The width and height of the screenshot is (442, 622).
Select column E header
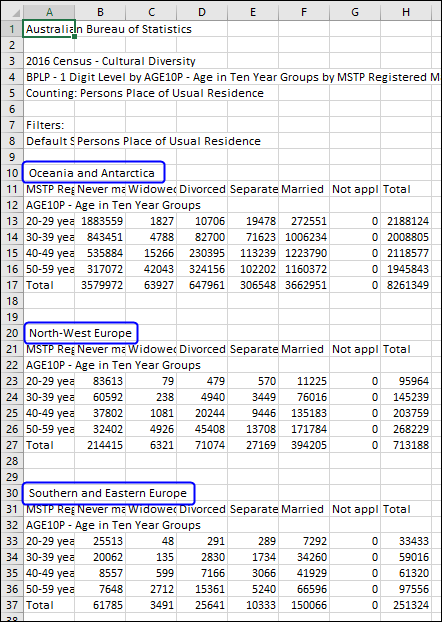point(253,12)
